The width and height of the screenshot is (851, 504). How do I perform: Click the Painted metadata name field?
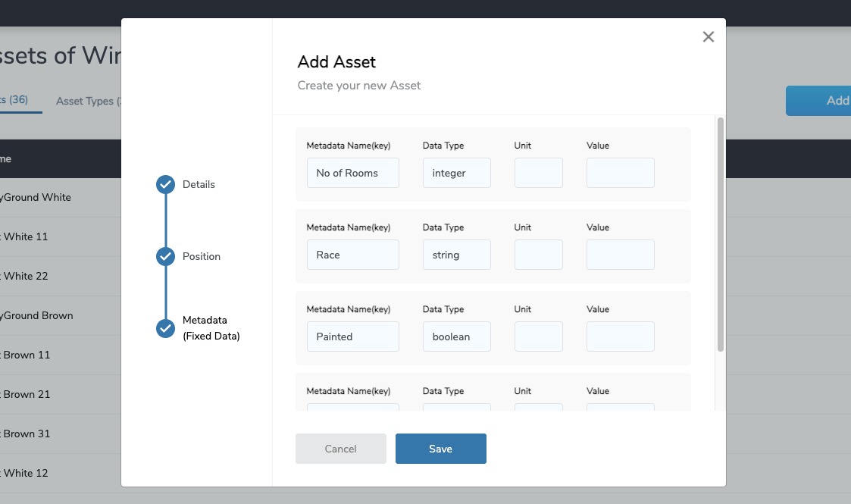[x=353, y=337]
